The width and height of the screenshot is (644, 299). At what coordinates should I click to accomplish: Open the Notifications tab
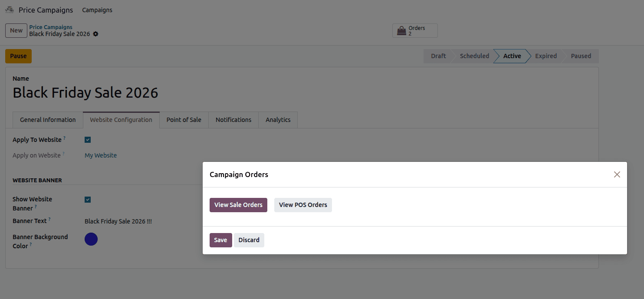pyautogui.click(x=233, y=120)
